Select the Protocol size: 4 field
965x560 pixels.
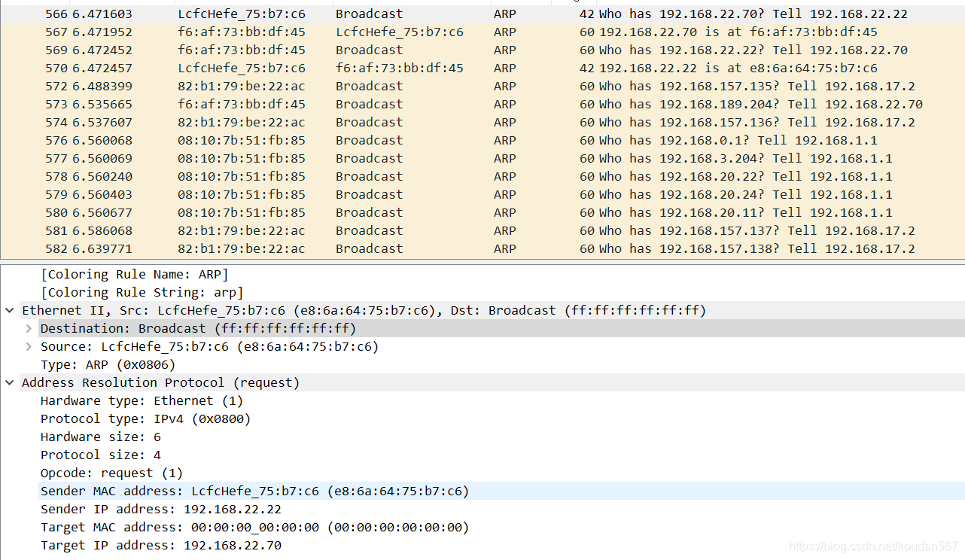100,455
